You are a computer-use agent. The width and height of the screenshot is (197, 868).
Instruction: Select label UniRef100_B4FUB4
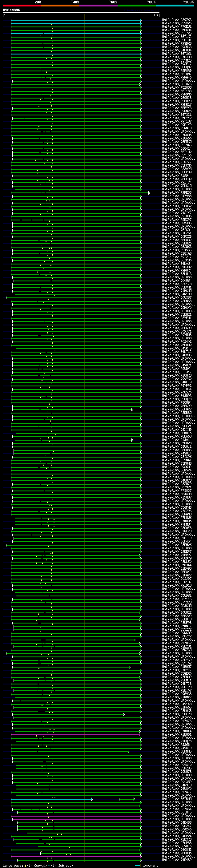tap(177, 50)
